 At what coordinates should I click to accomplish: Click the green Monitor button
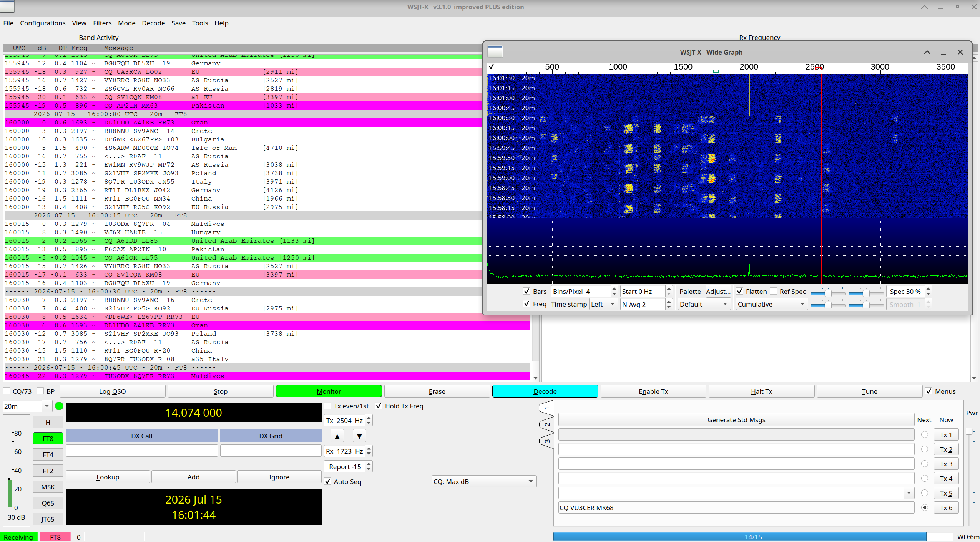[329, 391]
